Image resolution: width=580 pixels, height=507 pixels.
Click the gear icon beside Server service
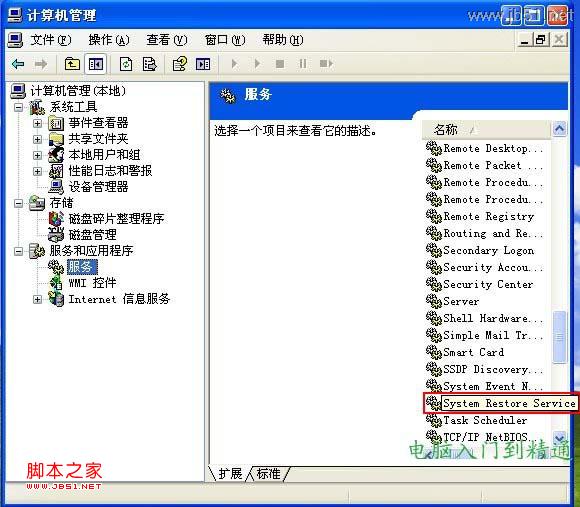coord(434,301)
